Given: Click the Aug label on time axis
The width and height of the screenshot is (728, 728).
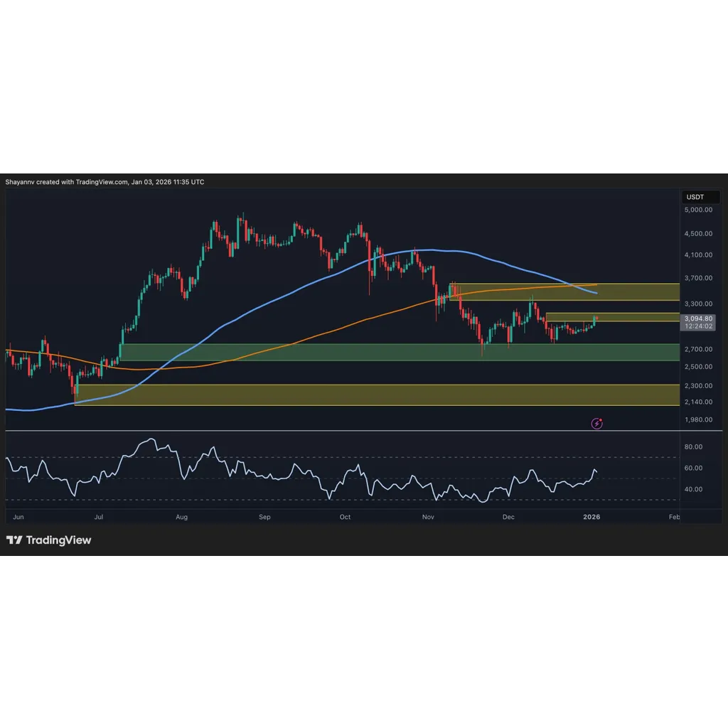Looking at the screenshot, I should (x=181, y=517).
